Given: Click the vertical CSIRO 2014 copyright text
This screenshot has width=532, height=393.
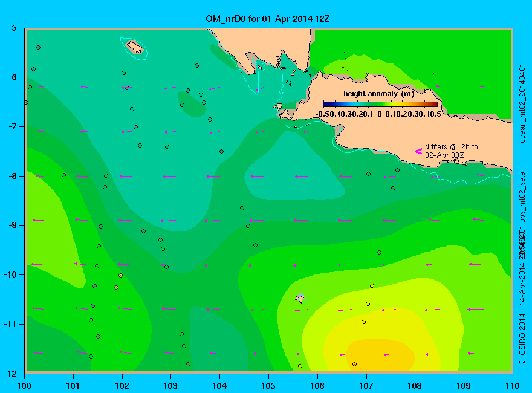Looking at the screenshot, I should point(522,334).
